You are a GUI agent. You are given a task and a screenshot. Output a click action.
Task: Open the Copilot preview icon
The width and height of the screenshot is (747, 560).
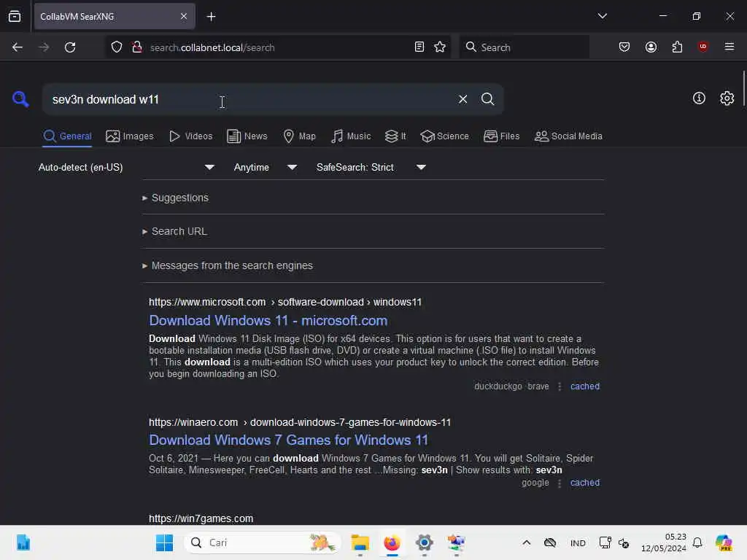[x=723, y=542]
